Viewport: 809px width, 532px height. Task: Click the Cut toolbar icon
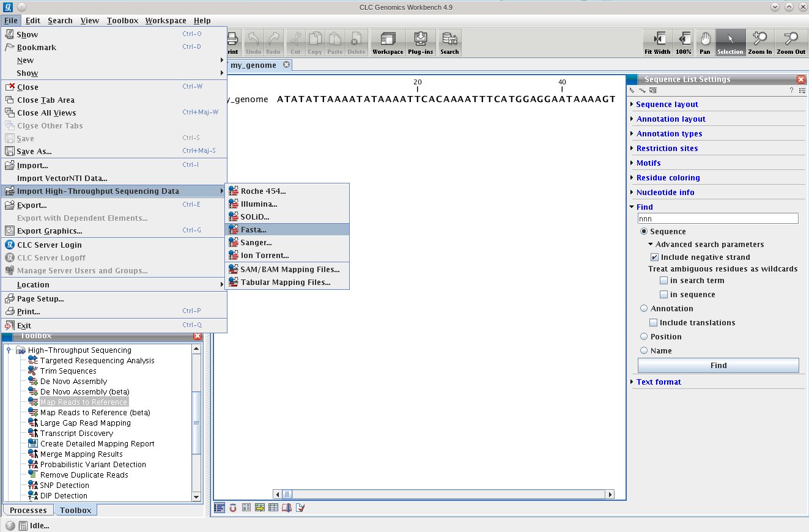coord(295,42)
